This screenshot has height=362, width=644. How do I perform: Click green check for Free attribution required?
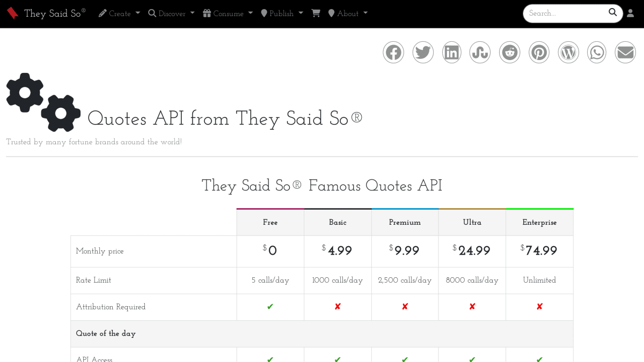click(x=270, y=307)
